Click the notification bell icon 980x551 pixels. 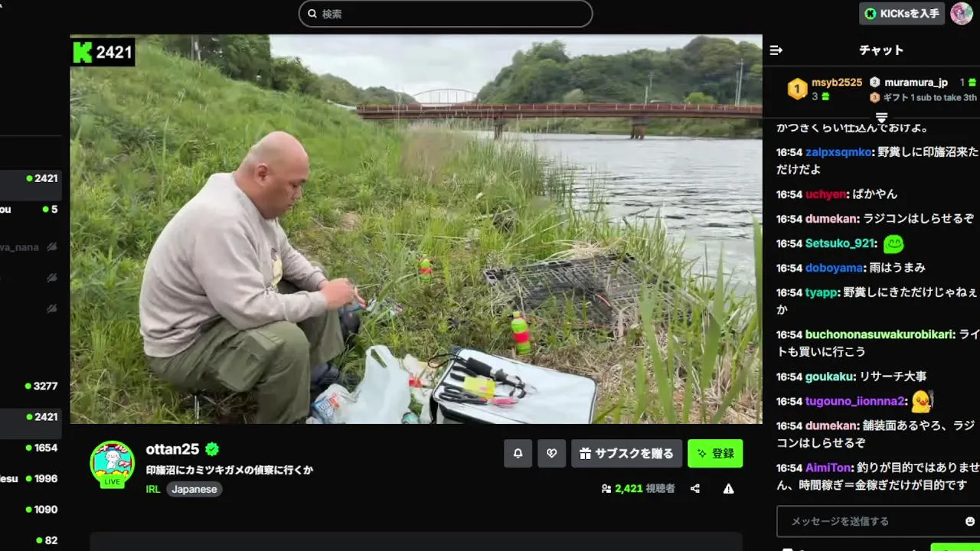pyautogui.click(x=518, y=453)
